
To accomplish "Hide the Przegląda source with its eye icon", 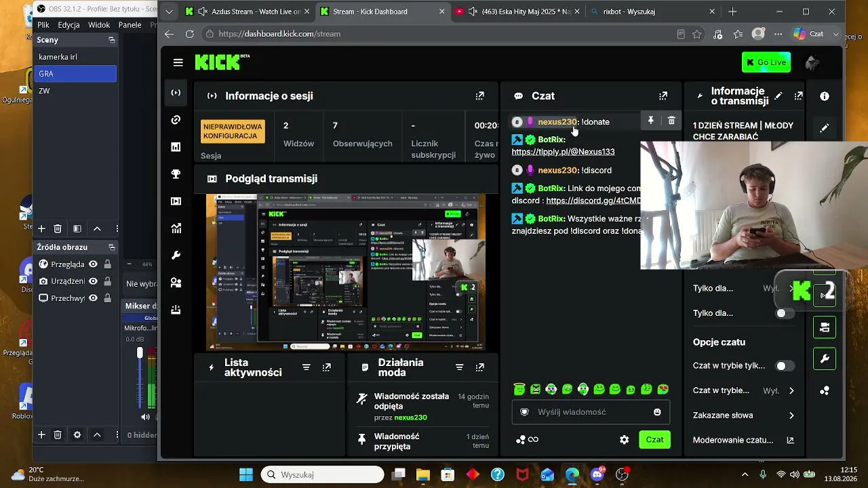I will coord(94,264).
